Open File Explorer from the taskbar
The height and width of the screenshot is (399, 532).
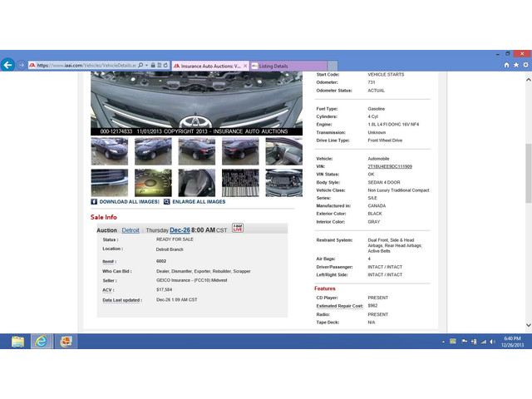pos(17,342)
